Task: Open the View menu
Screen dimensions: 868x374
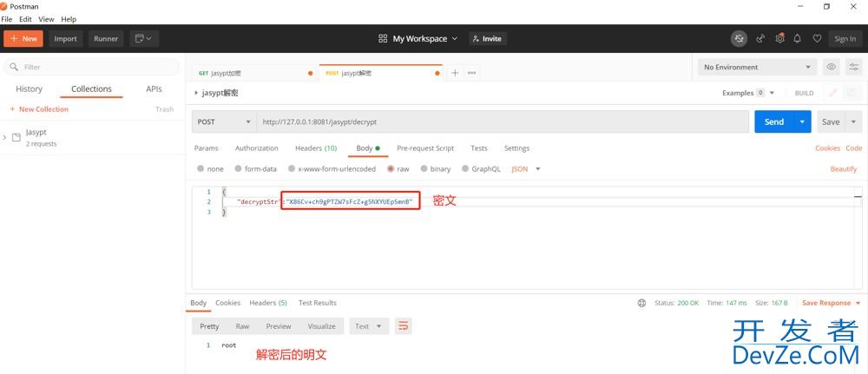Action: pyautogui.click(x=46, y=19)
